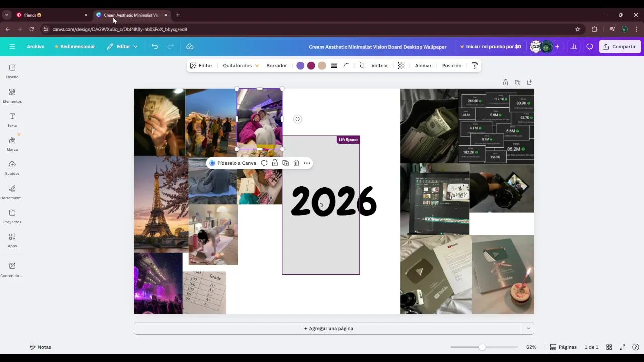Screen dimensions: 644x362
Task: Duplicate selected element from floating toolbar
Action: pyautogui.click(x=285, y=163)
